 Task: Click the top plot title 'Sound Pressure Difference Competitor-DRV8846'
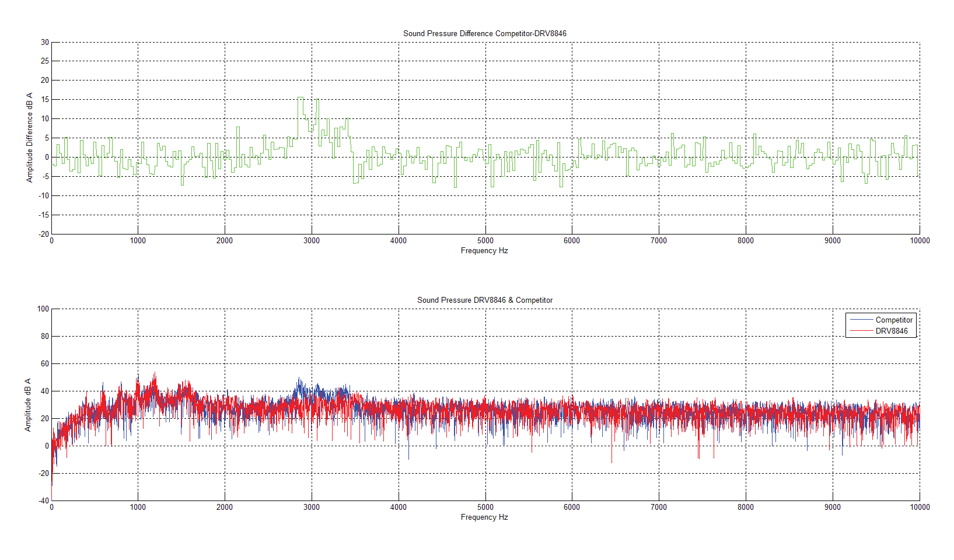(484, 33)
